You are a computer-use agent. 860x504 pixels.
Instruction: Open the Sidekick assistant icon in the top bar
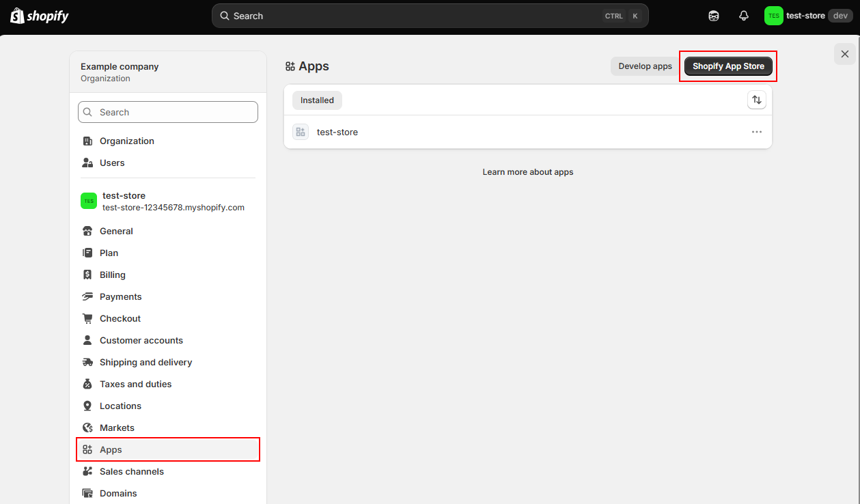[714, 16]
